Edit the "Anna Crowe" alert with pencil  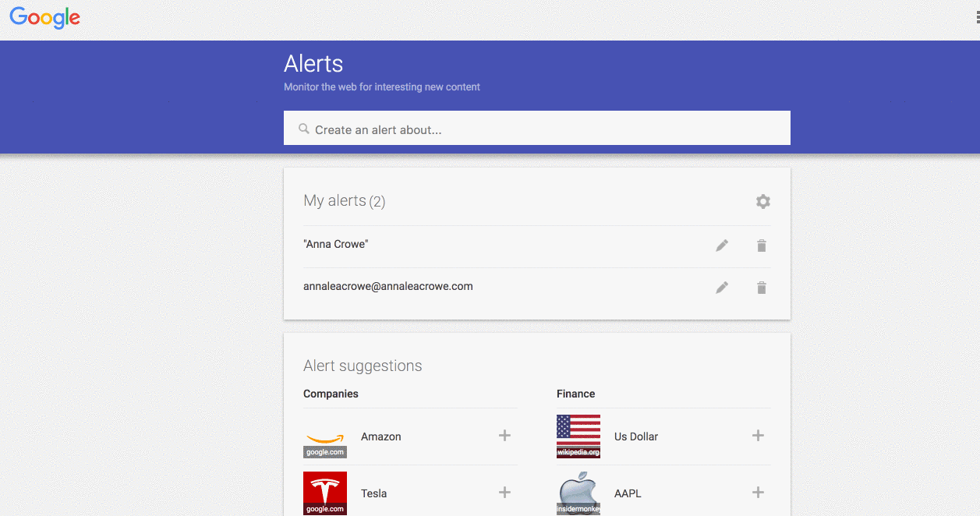click(x=722, y=246)
